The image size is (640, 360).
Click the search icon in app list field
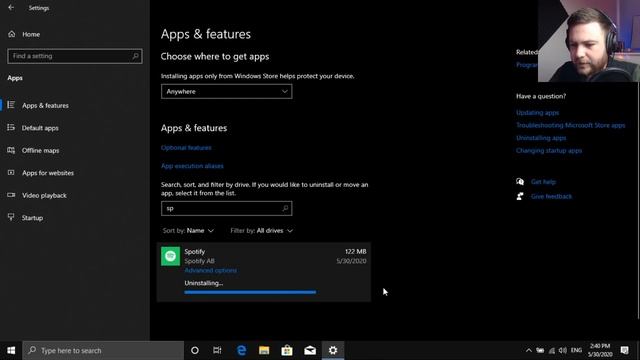click(285, 208)
